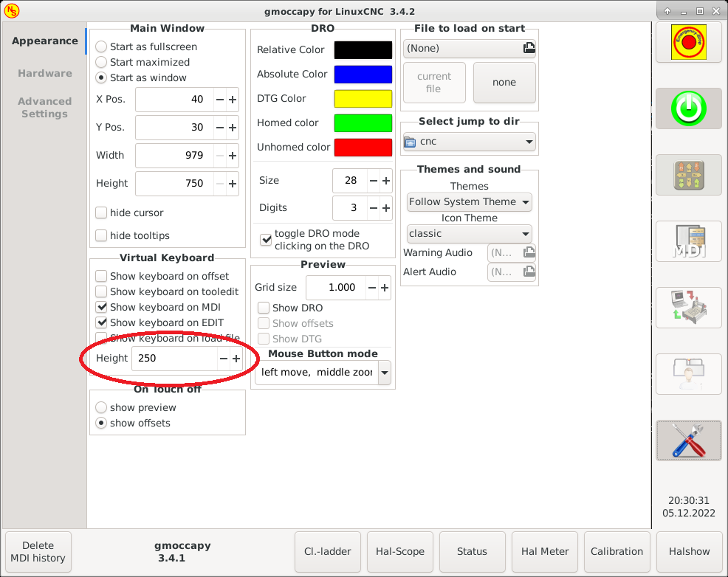The image size is (728, 577).
Task: Click the disabled user tabs icon
Action: click(x=689, y=374)
